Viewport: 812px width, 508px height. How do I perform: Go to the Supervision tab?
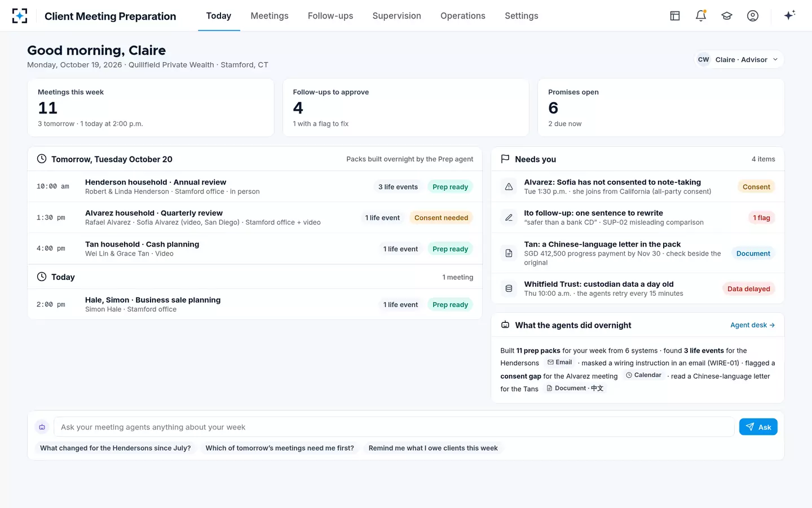point(397,16)
